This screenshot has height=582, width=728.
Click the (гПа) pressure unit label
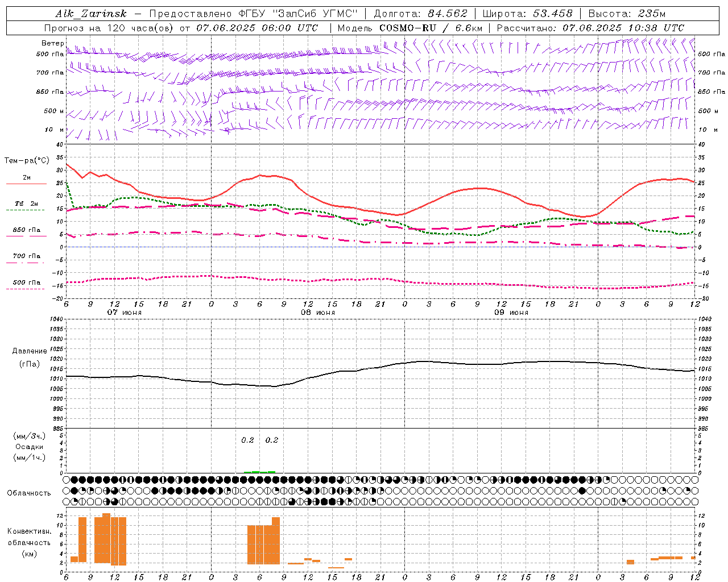30,364
